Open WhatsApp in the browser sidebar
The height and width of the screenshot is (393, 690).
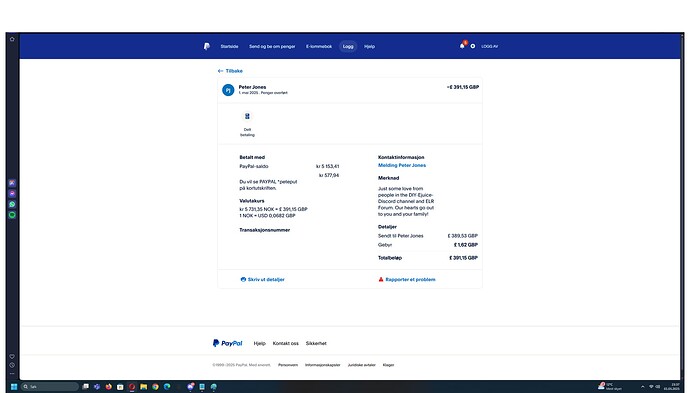pos(12,204)
